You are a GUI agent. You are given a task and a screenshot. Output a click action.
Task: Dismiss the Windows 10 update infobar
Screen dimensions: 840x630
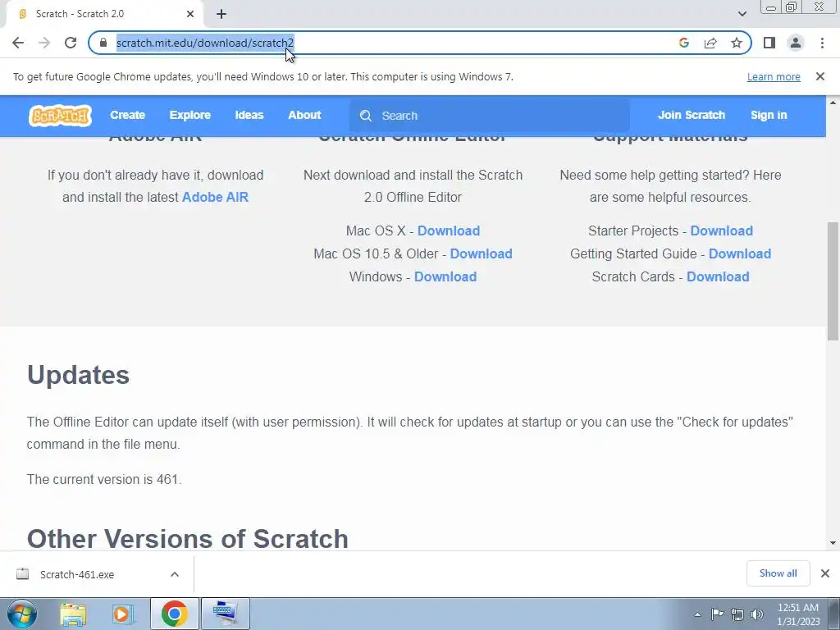click(x=820, y=76)
